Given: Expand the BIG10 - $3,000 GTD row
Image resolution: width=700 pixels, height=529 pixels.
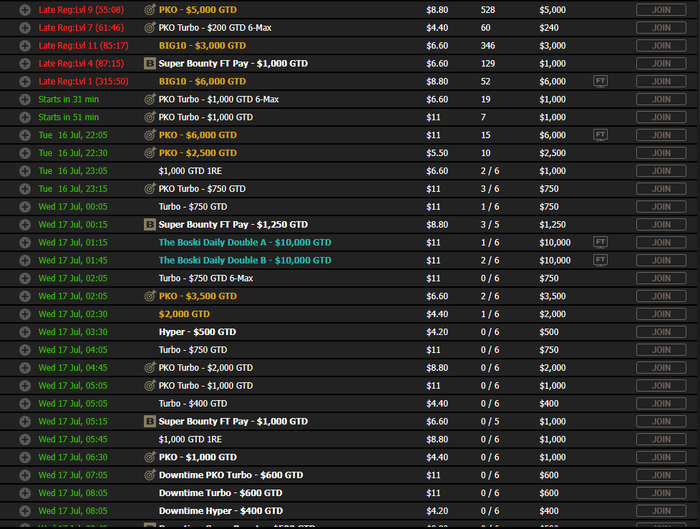Looking at the screenshot, I should point(25,46).
